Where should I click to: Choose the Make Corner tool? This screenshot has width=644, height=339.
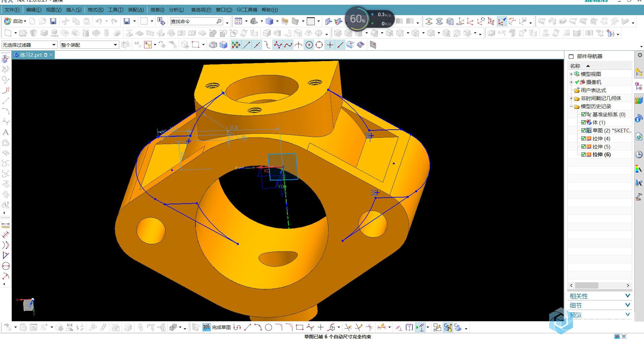[x=369, y=327]
